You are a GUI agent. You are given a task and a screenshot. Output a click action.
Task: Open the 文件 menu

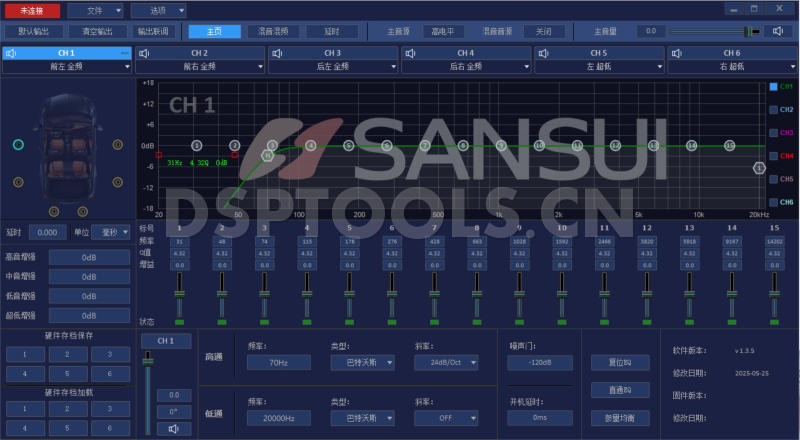pyautogui.click(x=94, y=9)
